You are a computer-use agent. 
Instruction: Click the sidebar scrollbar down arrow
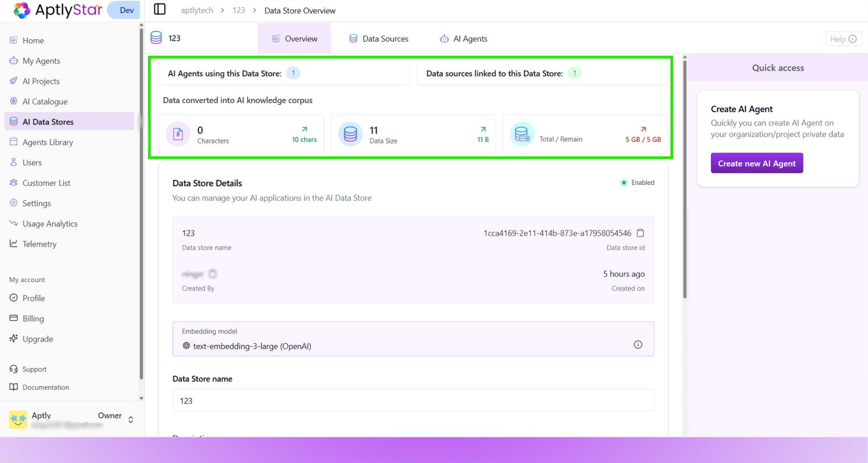click(x=141, y=398)
